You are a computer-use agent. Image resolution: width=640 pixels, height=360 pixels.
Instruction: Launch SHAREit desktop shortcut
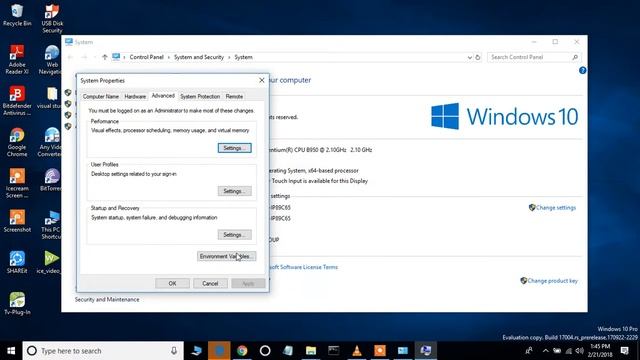(x=17, y=262)
